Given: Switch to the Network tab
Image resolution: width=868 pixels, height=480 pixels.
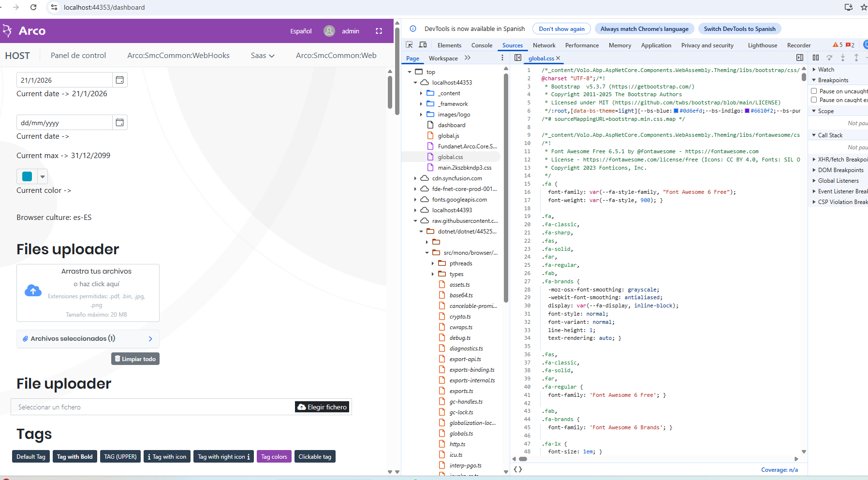Looking at the screenshot, I should click(544, 45).
